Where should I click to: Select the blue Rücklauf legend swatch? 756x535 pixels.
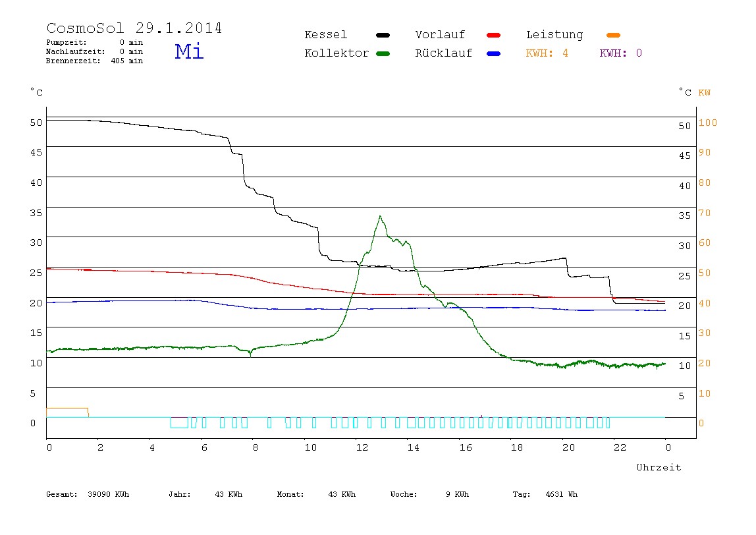tap(494, 53)
